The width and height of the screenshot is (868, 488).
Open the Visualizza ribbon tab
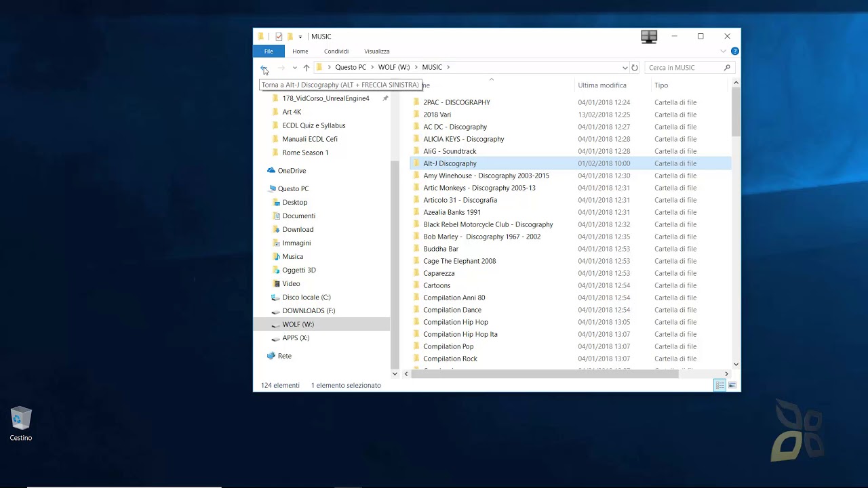[x=377, y=52]
